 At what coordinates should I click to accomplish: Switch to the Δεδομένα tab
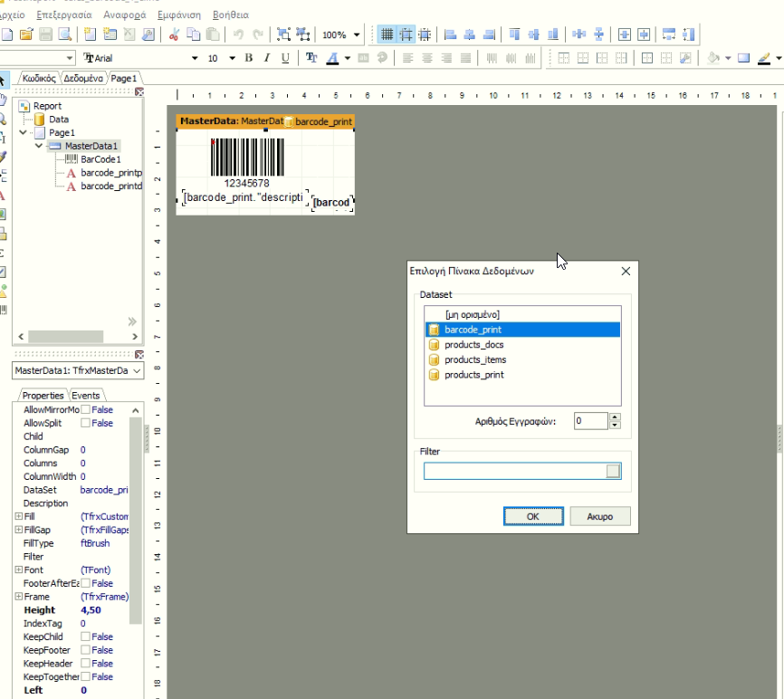tap(83, 79)
